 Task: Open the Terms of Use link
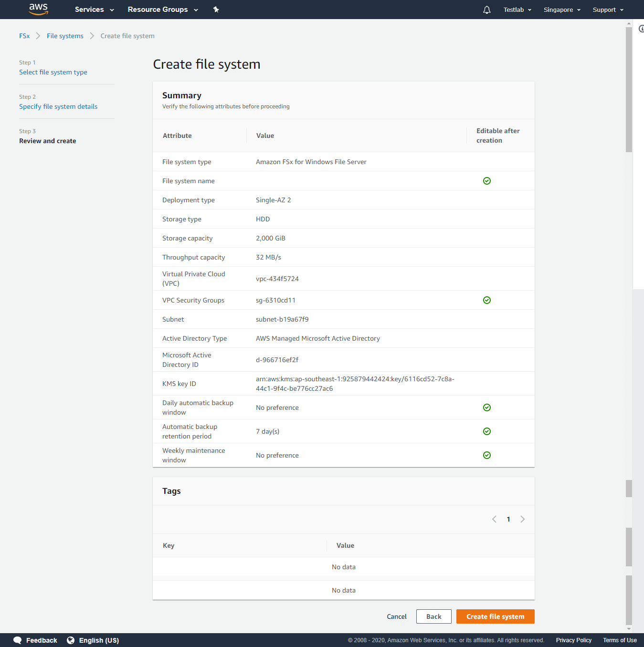[620, 640]
